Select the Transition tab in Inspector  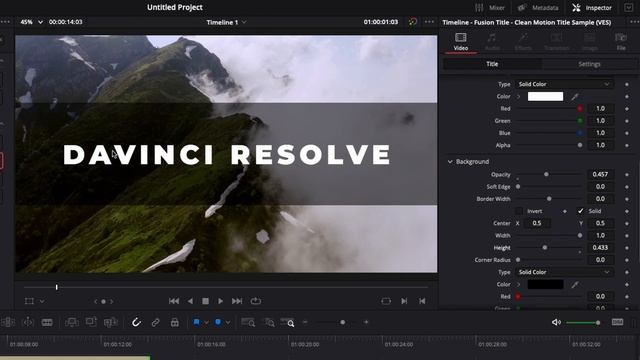point(556,42)
